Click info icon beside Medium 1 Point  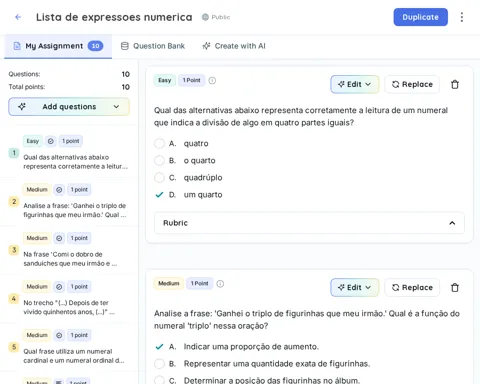220,284
